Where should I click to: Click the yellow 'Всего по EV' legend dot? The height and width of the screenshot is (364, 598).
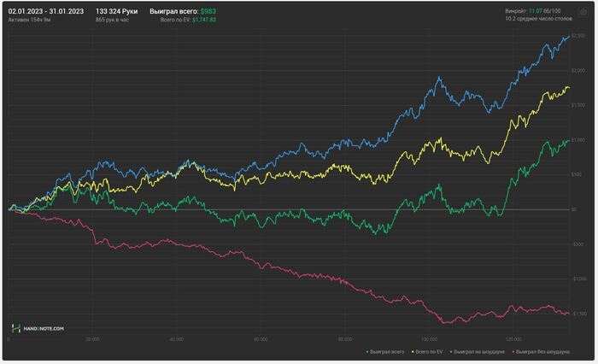(x=413, y=350)
